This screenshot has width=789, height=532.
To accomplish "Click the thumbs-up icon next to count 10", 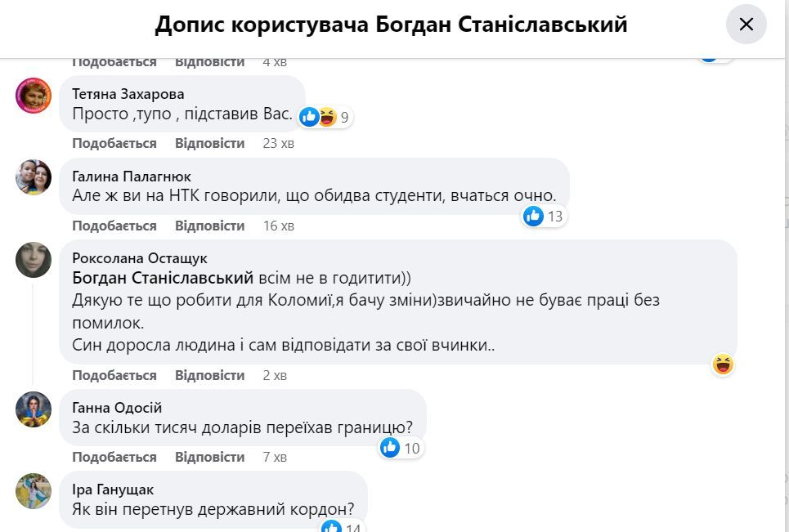I will (390, 448).
